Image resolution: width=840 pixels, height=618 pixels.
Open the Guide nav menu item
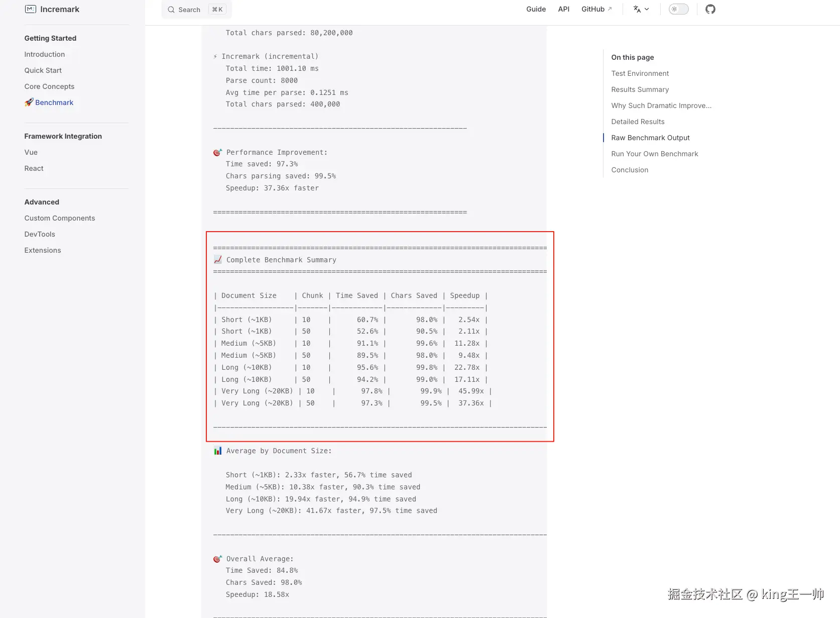(x=536, y=9)
